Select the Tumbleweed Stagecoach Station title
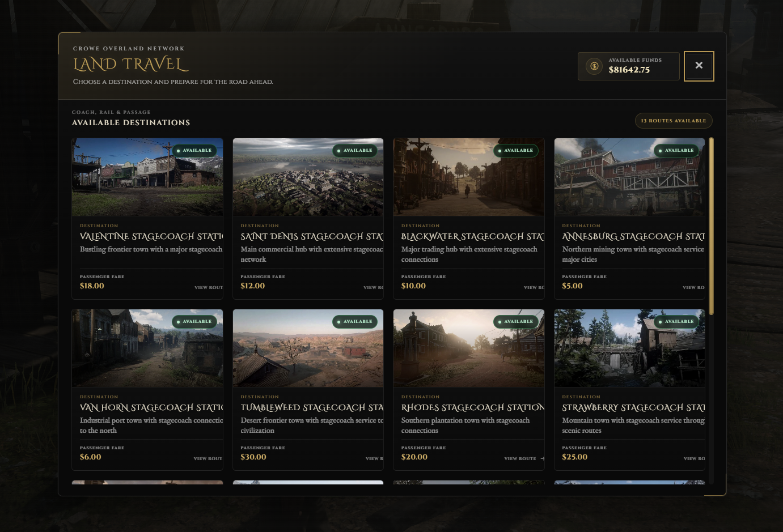This screenshot has height=532, width=783. coord(312,407)
